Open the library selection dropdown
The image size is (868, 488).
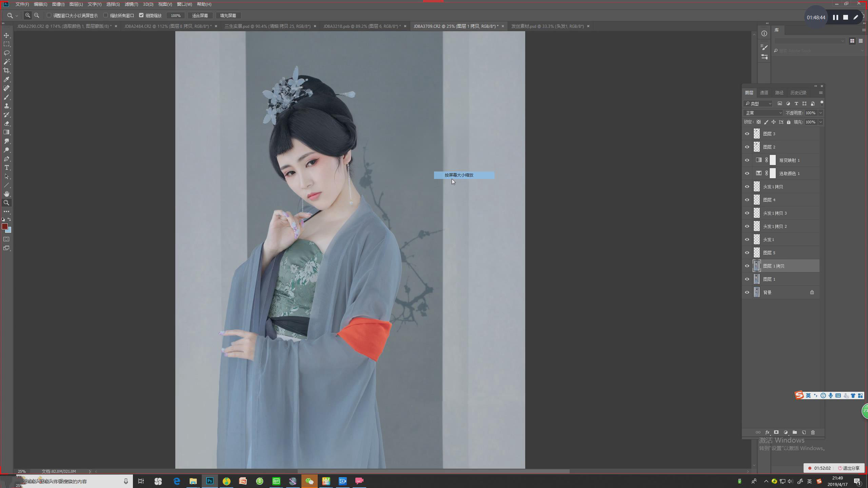(x=810, y=41)
